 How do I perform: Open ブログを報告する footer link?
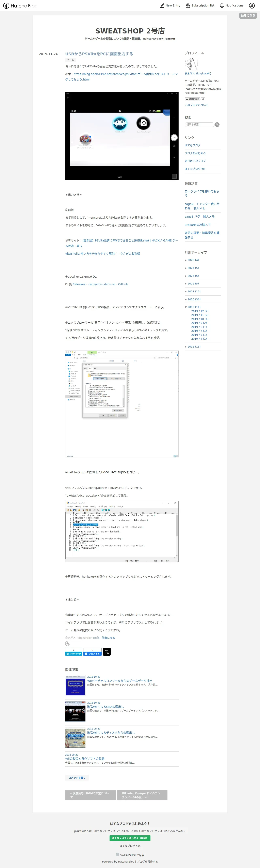(147, 862)
